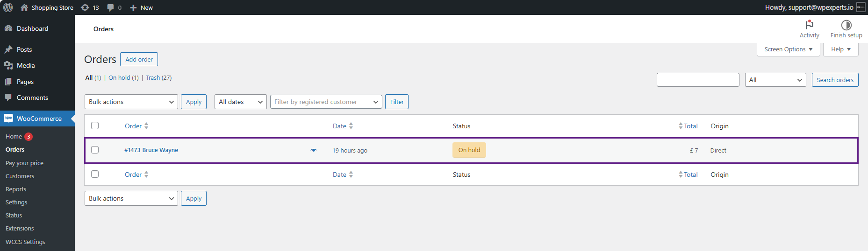This screenshot has height=251, width=868.
Task: Click the Direct origin text
Action: (x=718, y=150)
